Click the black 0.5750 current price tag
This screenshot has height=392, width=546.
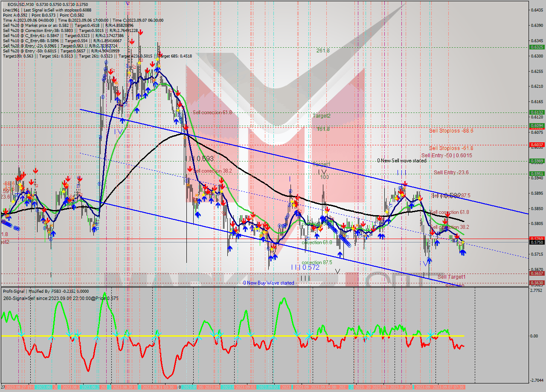click(x=536, y=242)
